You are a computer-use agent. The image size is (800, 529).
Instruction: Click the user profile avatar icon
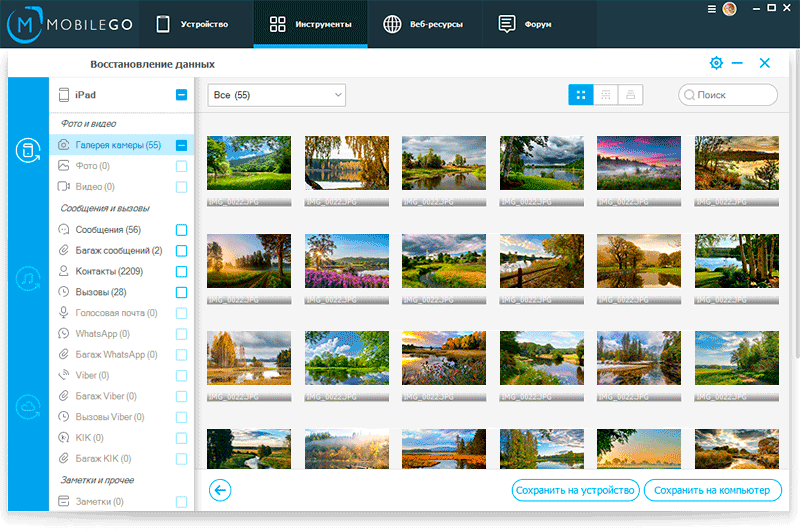(x=730, y=8)
